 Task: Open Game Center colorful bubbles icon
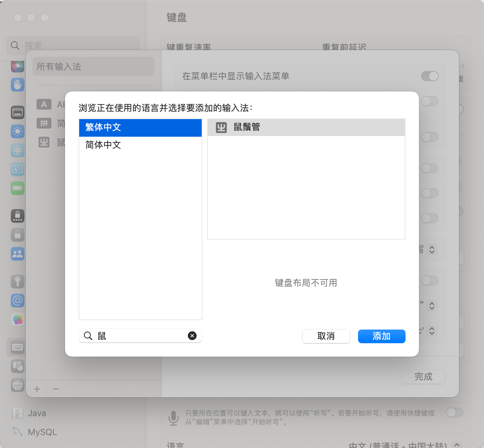click(x=18, y=319)
